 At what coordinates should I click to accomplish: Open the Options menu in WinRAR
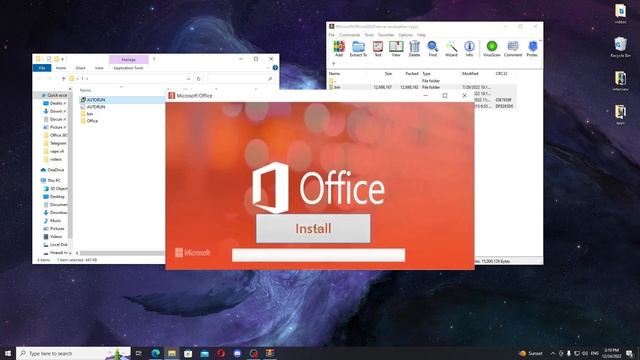click(x=405, y=35)
